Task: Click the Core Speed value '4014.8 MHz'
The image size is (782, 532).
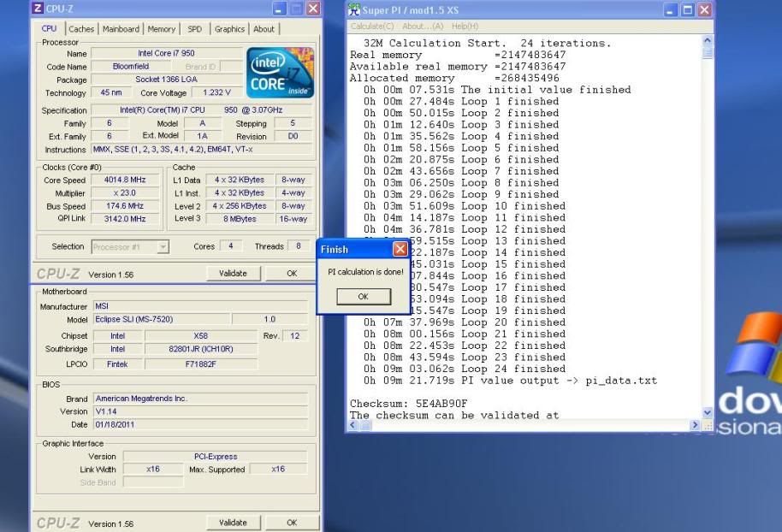Action: tap(125, 180)
